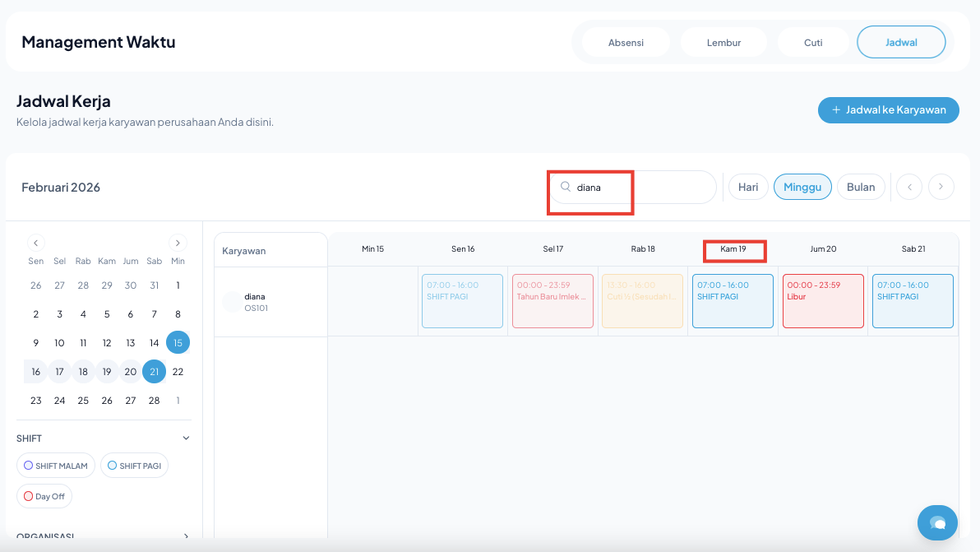Expand the ORGANISASI section
Screen dimensions: 980x552
click(186, 536)
